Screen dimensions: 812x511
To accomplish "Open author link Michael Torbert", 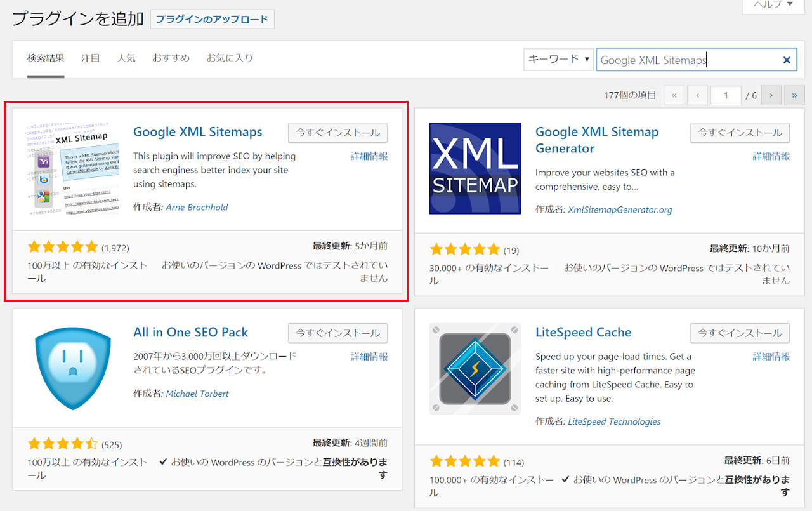I will (x=197, y=394).
